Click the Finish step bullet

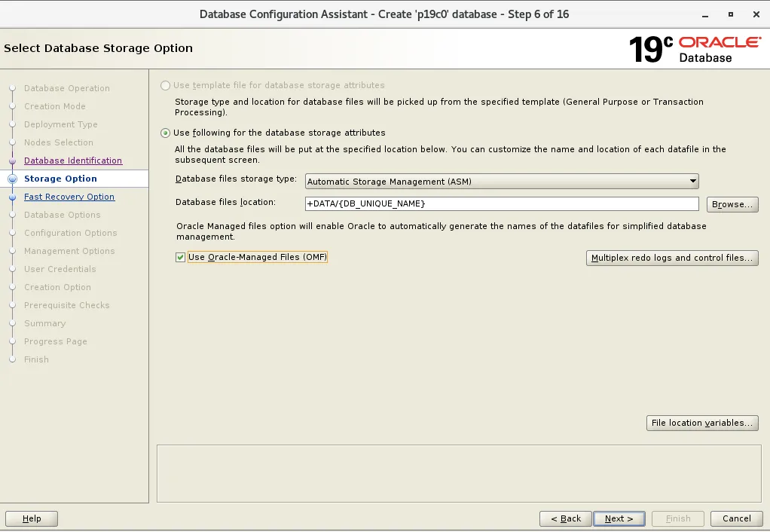click(x=12, y=359)
